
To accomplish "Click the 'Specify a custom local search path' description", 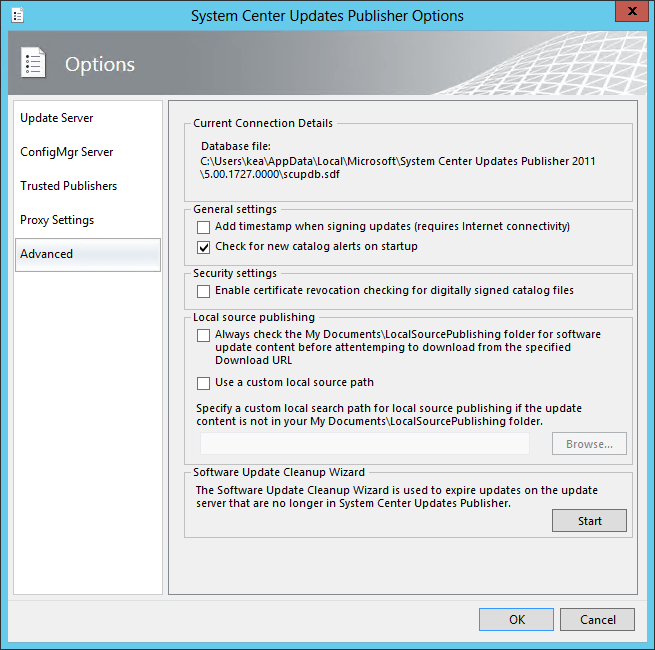I will point(389,414).
